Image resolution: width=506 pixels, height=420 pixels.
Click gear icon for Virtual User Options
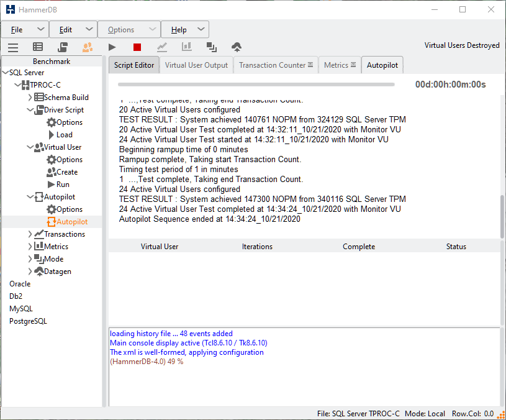pos(52,160)
